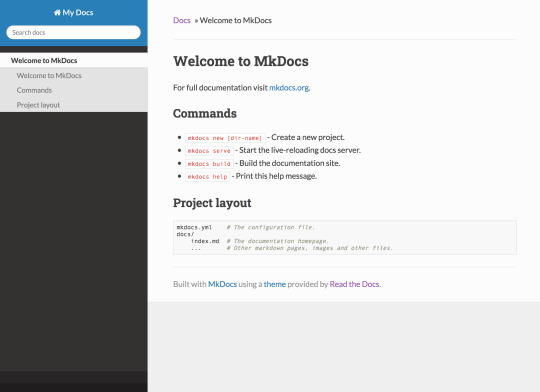Click text 'Create a new project.'

point(308,137)
